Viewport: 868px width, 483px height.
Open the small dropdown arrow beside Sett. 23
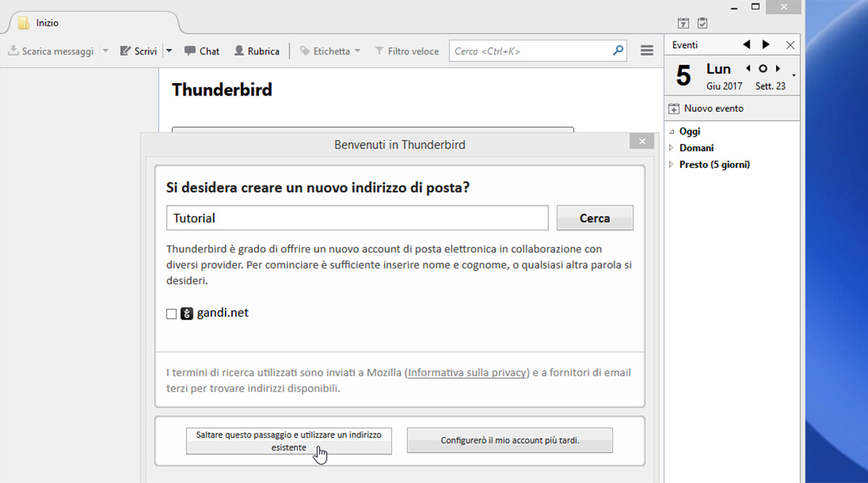pyautogui.click(x=793, y=76)
